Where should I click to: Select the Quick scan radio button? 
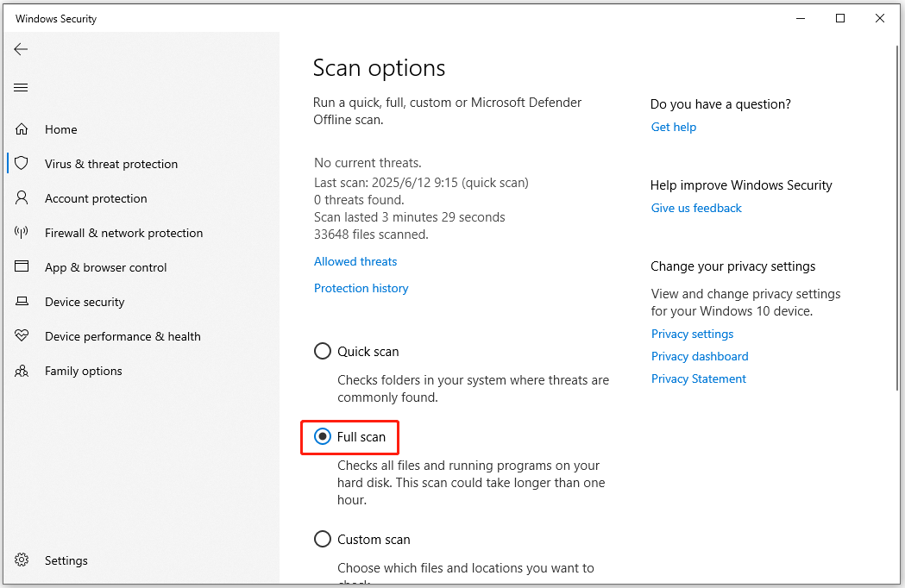pos(323,351)
